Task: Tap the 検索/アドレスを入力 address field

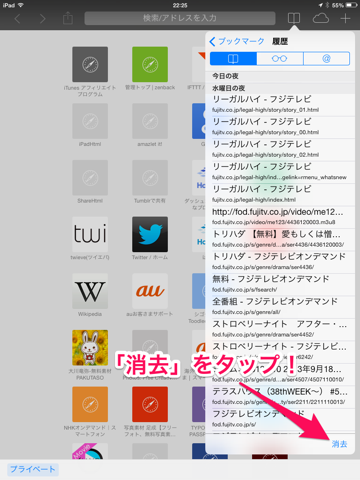Action: click(180, 18)
